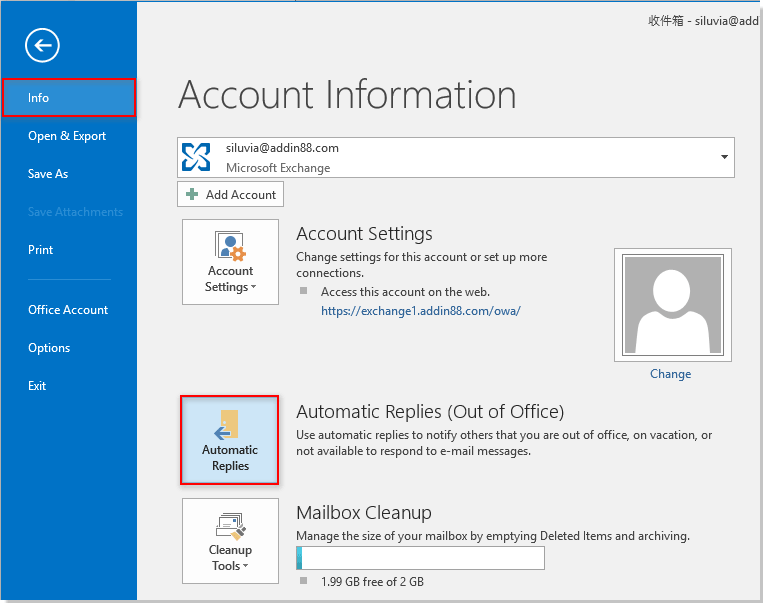Click the Automatic Replies button label
Screen dimensions: 763x603
point(230,457)
